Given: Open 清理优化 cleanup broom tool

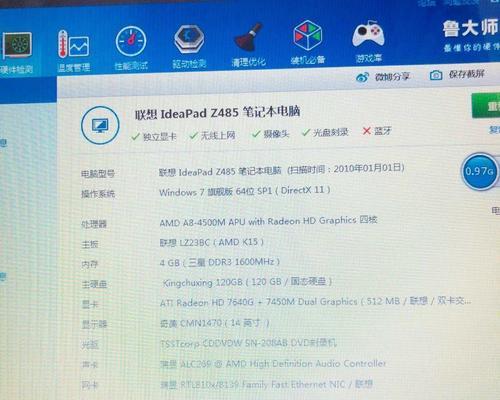Looking at the screenshot, I should (x=249, y=45).
